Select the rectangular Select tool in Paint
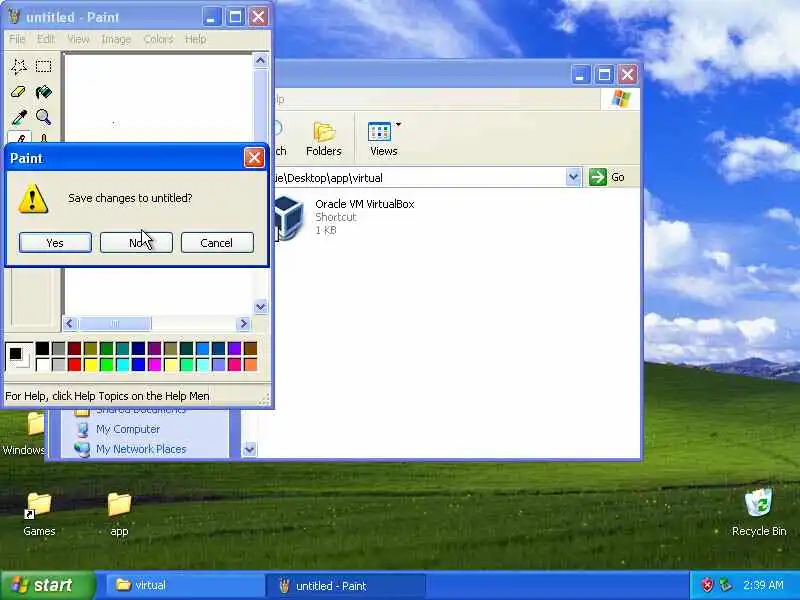Screen dimensions: 800x600 click(43, 66)
